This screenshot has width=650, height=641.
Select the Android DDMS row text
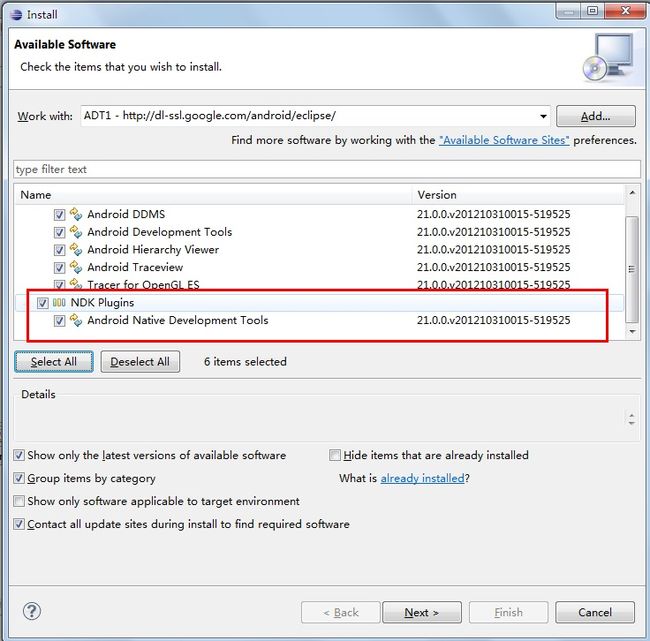[x=126, y=214]
